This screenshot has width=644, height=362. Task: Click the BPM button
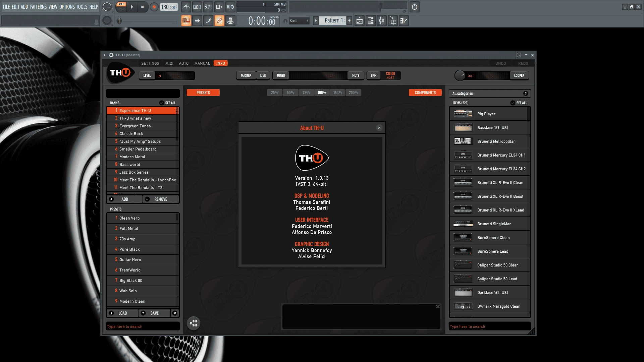tap(373, 76)
